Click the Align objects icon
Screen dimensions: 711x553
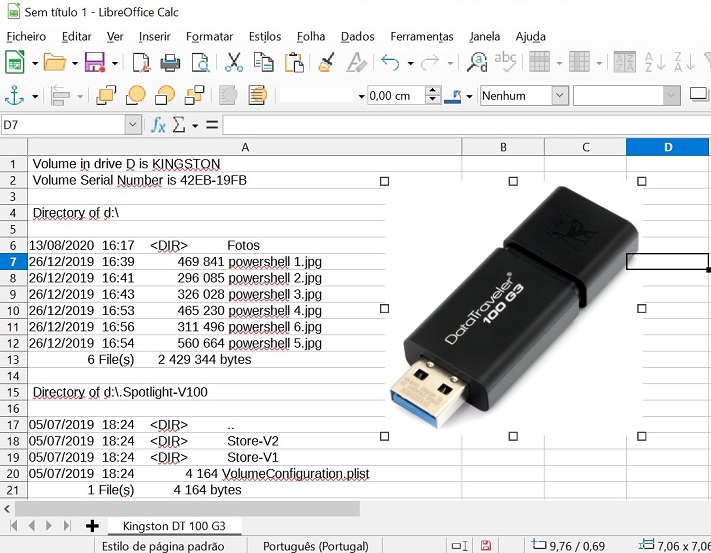pyautogui.click(x=60, y=96)
